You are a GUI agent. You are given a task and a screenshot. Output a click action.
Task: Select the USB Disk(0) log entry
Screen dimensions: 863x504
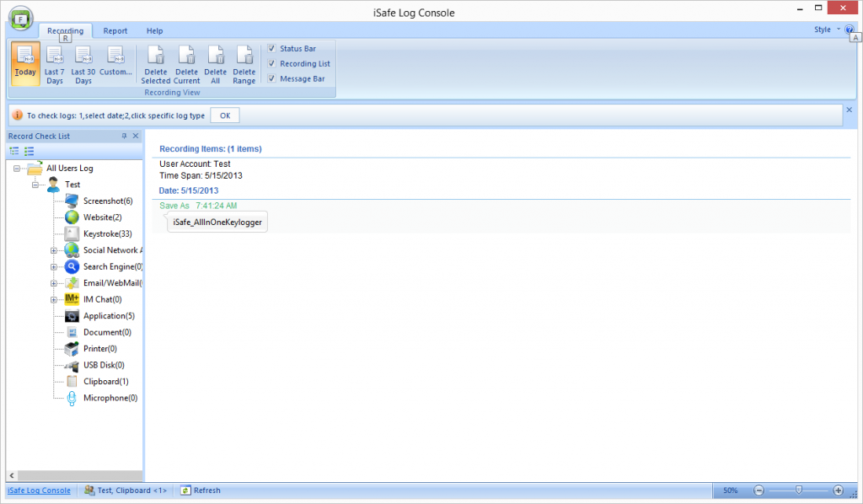(104, 365)
